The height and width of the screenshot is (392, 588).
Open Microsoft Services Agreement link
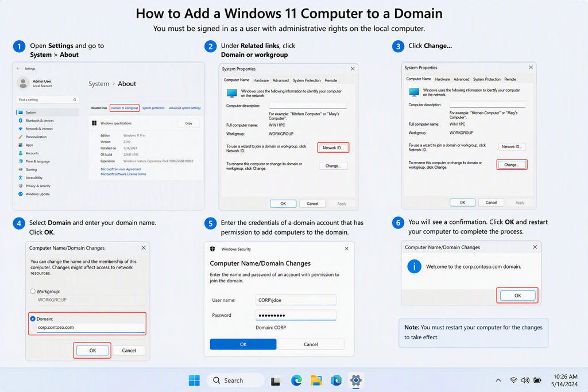[x=121, y=169]
